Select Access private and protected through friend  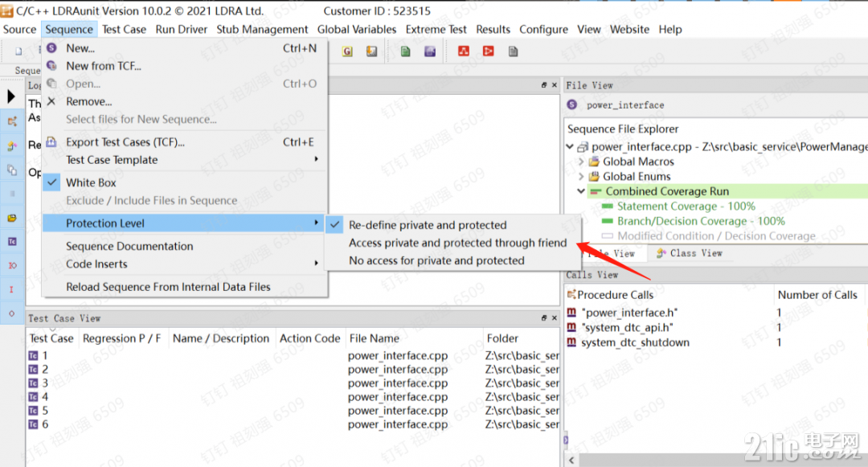tap(457, 243)
